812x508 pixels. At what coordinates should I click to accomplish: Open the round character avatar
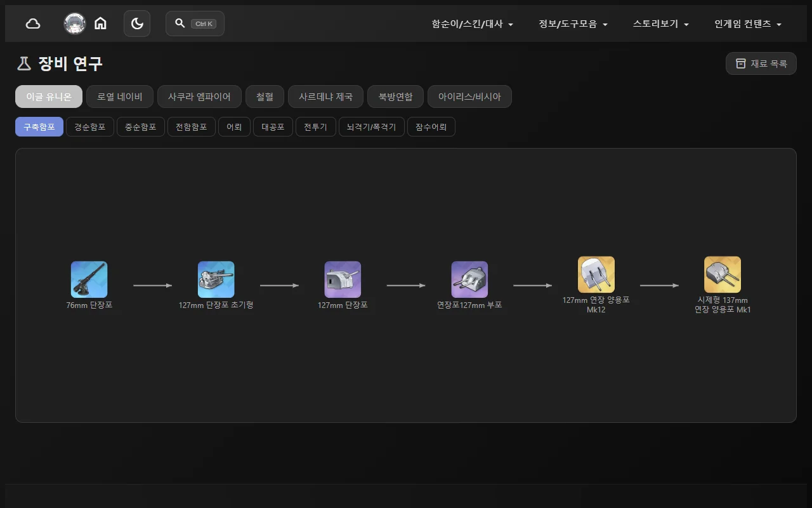pyautogui.click(x=75, y=23)
